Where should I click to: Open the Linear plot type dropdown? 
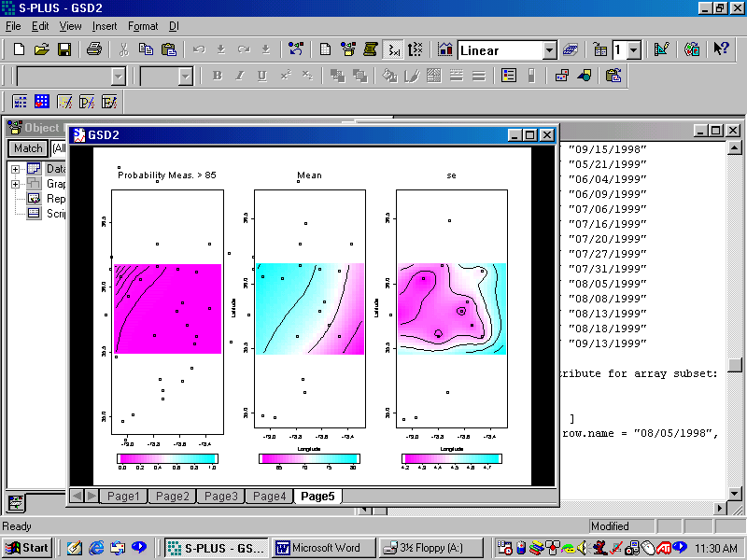click(549, 50)
